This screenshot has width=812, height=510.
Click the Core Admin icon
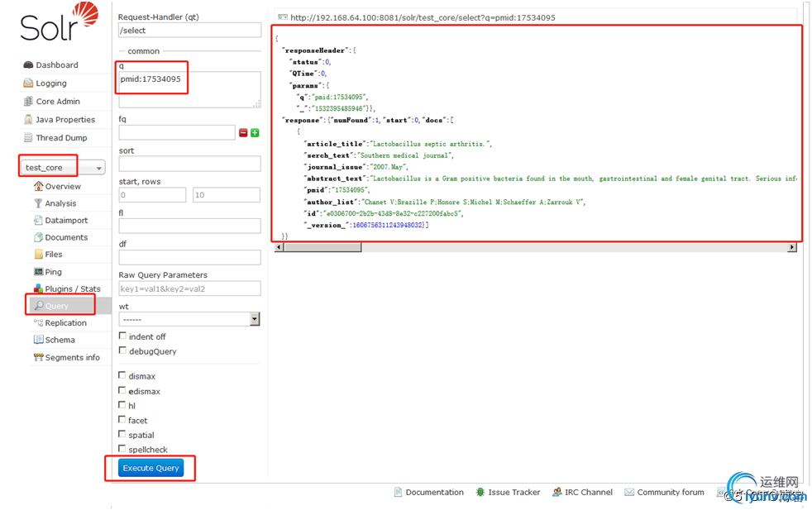point(28,101)
